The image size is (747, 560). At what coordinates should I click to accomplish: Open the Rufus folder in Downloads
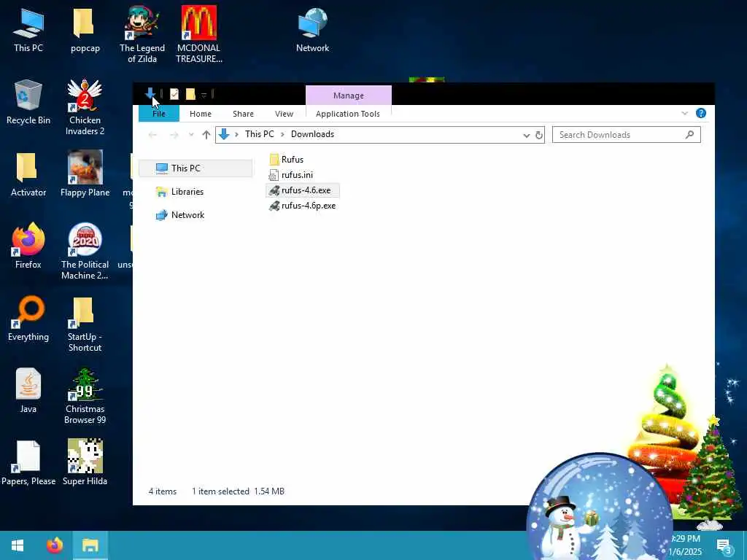pyautogui.click(x=286, y=160)
